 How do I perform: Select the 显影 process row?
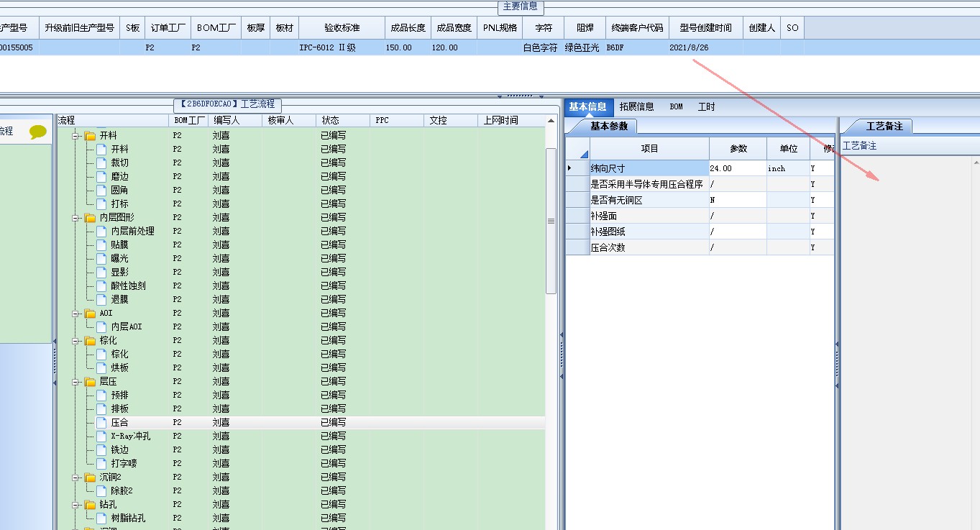pos(301,272)
